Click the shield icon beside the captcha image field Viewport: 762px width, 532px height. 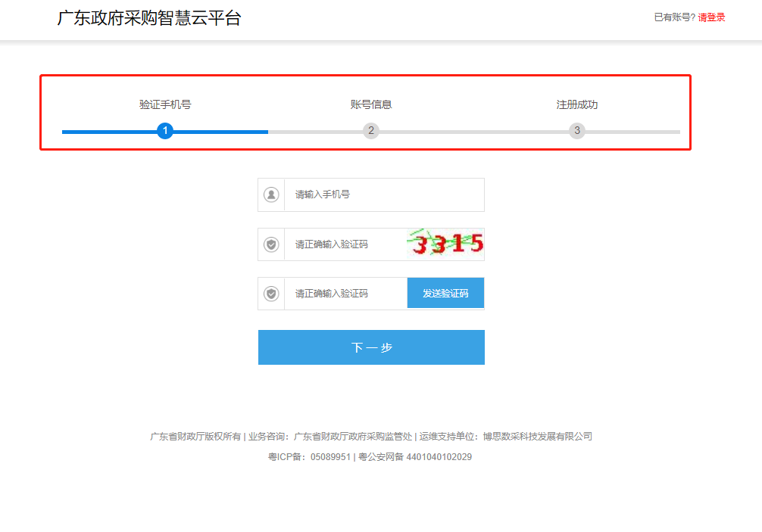(271, 244)
